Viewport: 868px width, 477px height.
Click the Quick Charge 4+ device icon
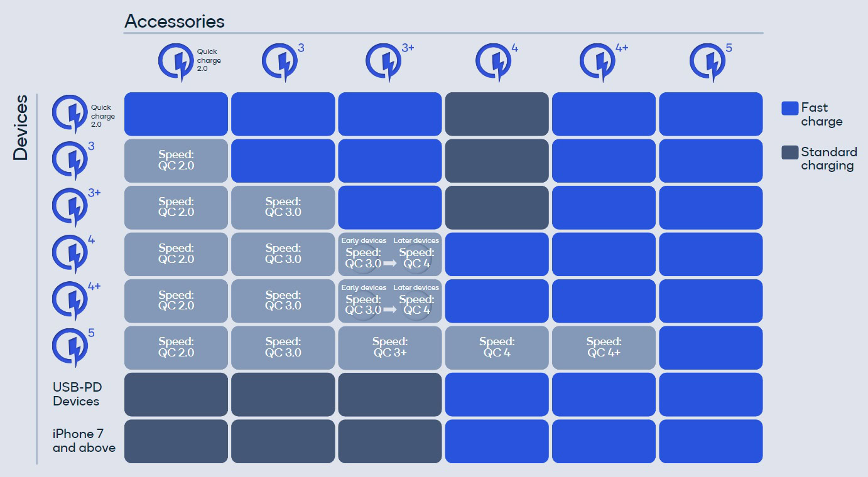[70, 301]
